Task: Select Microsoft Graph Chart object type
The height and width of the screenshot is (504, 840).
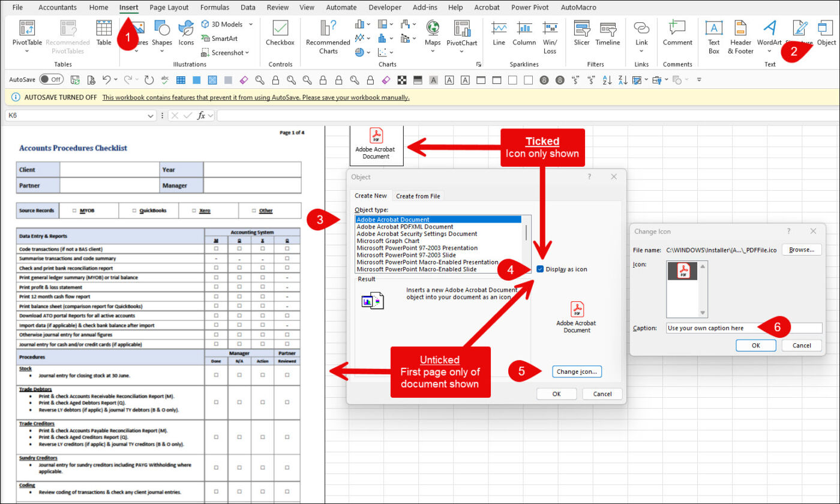Action: click(x=388, y=241)
